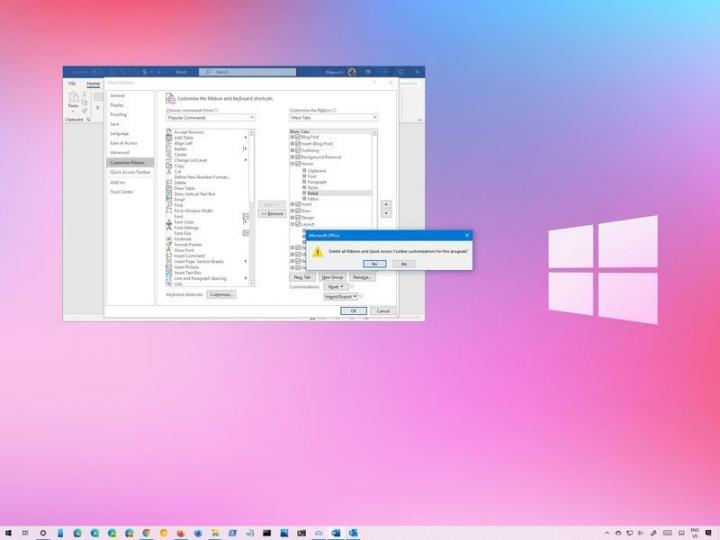Select Quick Access Toolbar in the sidebar
The width and height of the screenshot is (720, 540).
pos(128,172)
